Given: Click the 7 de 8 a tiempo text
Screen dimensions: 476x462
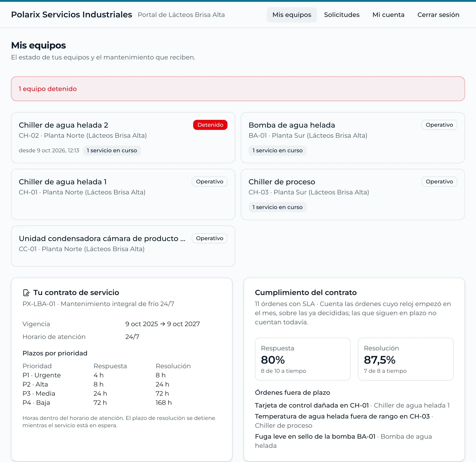Looking at the screenshot, I should click(385, 371).
